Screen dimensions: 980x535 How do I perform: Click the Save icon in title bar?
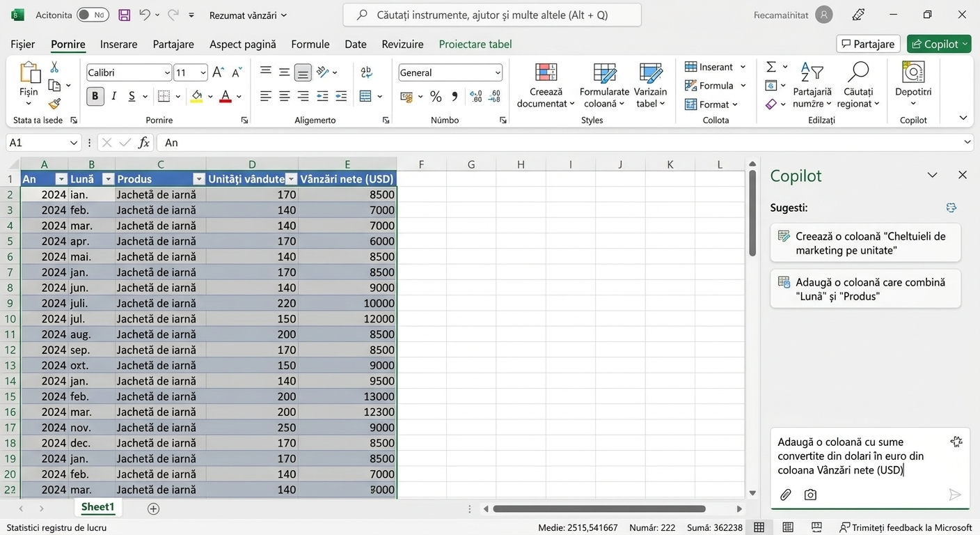(x=125, y=15)
